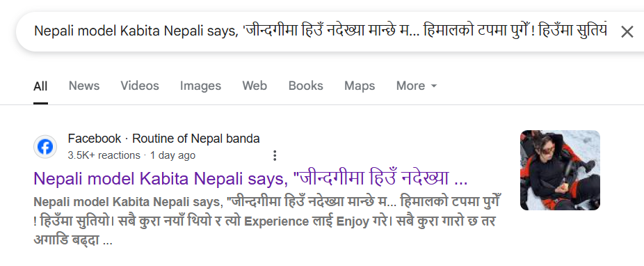The width and height of the screenshot is (644, 266).
Task: Click the snippet text mentioning Experience and Enjoy
Action: click(x=266, y=221)
